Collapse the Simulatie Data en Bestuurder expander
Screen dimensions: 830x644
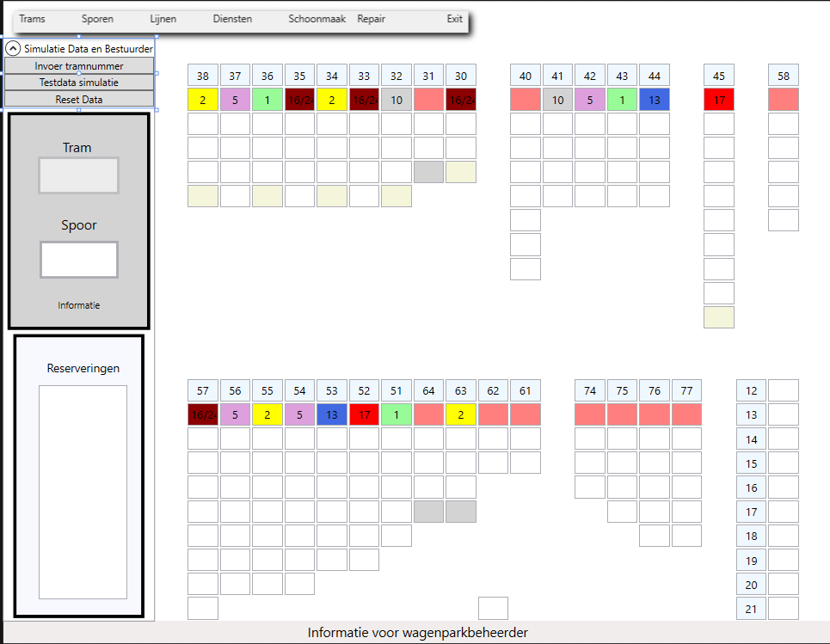(x=14, y=49)
